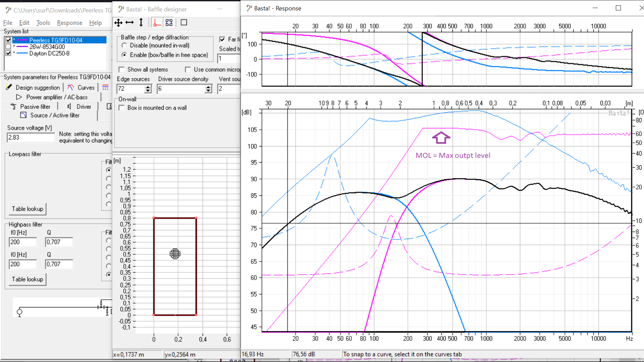The height and width of the screenshot is (362, 644).
Task: Select Disable (mounted in-wall) radio option
Action: pyautogui.click(x=124, y=45)
